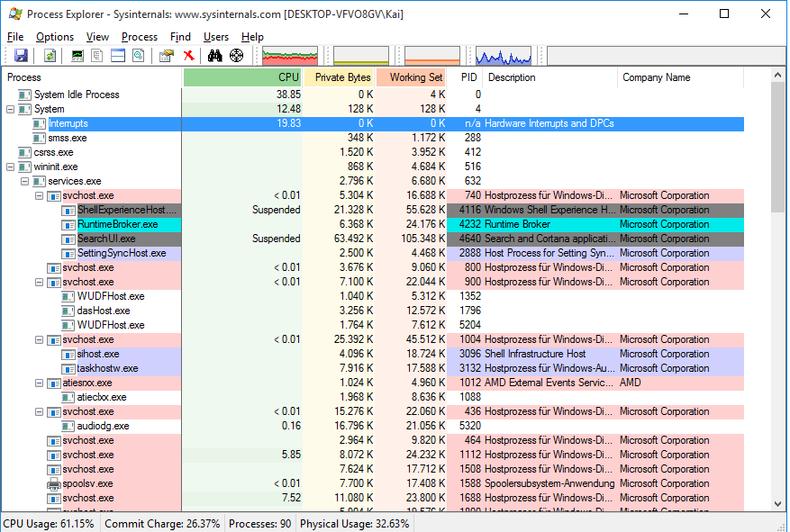Sort by the Company Name column header
790x532 pixels.
click(681, 77)
